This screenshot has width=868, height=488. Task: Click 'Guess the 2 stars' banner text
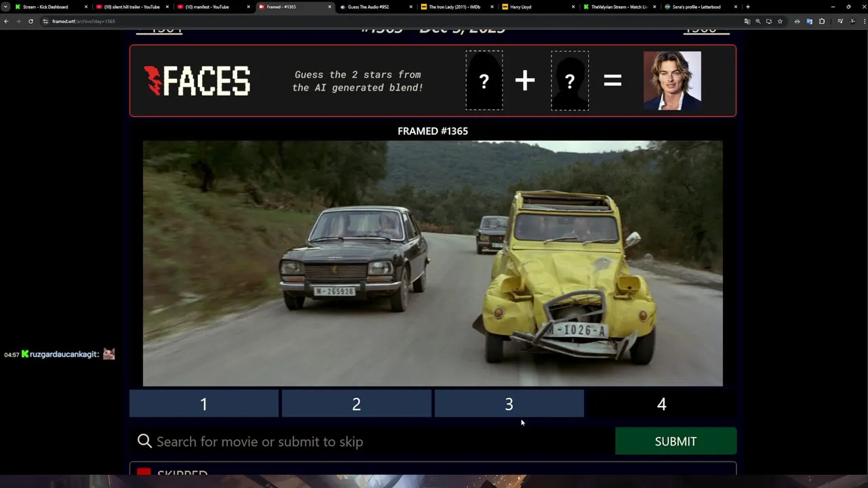[357, 81]
